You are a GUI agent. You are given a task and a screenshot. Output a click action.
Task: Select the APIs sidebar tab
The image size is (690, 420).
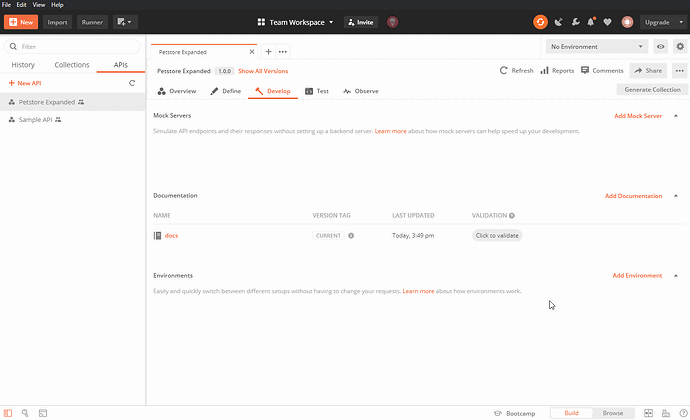[121, 65]
